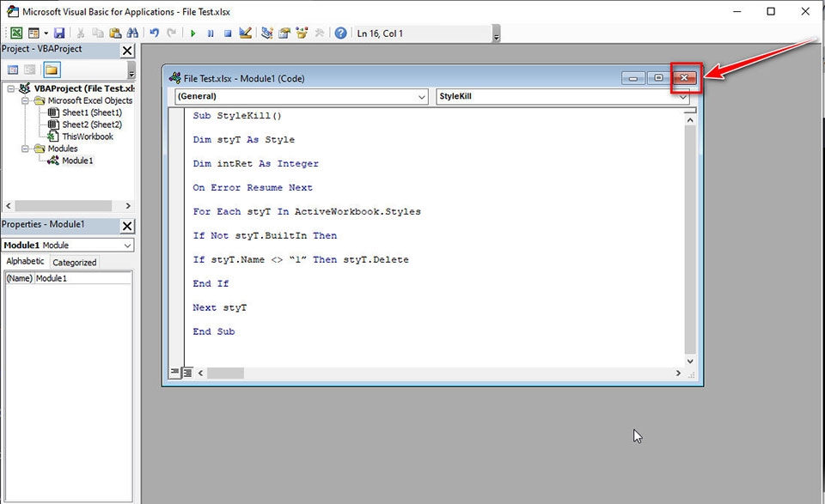The width and height of the screenshot is (825, 504).
Task: Select the Microsoft Excel Objects folder label
Action: coord(90,100)
